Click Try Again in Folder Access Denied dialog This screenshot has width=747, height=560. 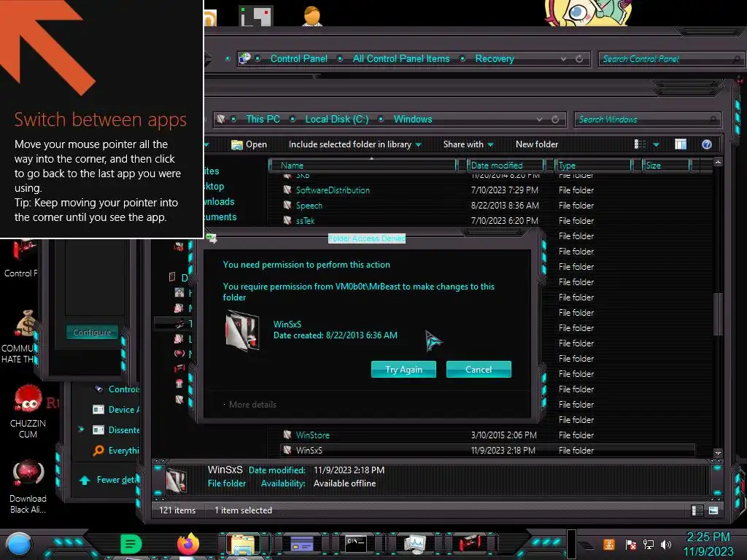pyautogui.click(x=403, y=370)
